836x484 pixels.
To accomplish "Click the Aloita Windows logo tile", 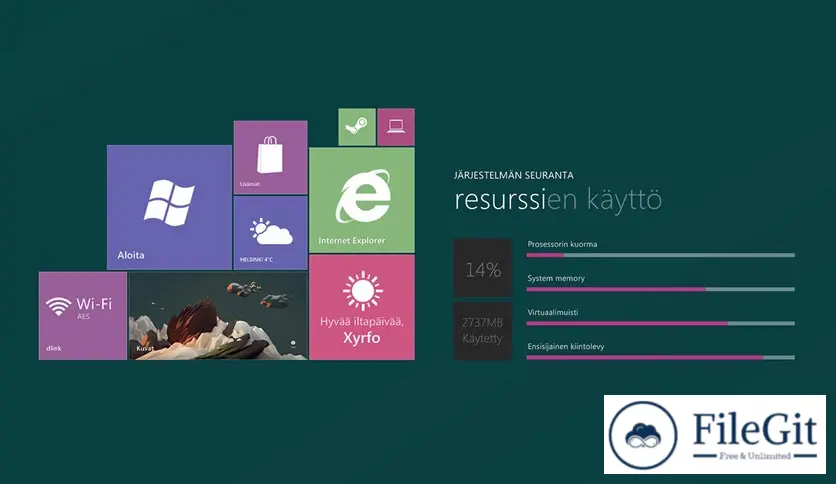I will coord(169,207).
